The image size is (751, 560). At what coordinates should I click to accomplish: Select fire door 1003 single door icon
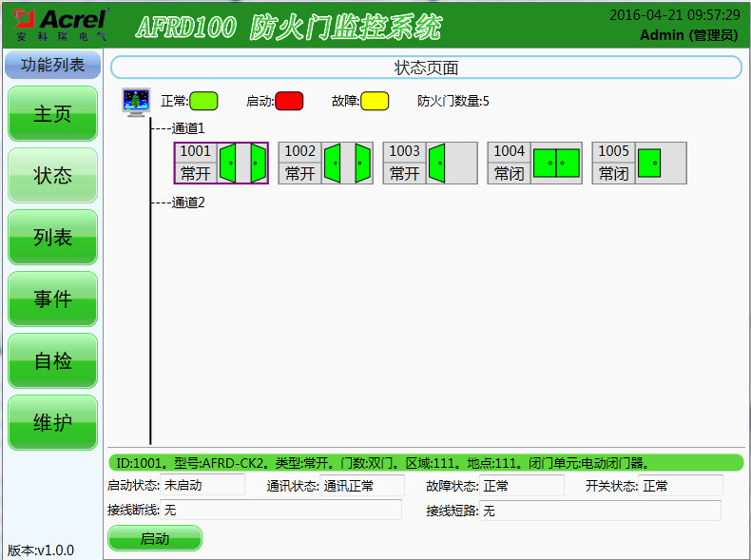pyautogui.click(x=437, y=163)
